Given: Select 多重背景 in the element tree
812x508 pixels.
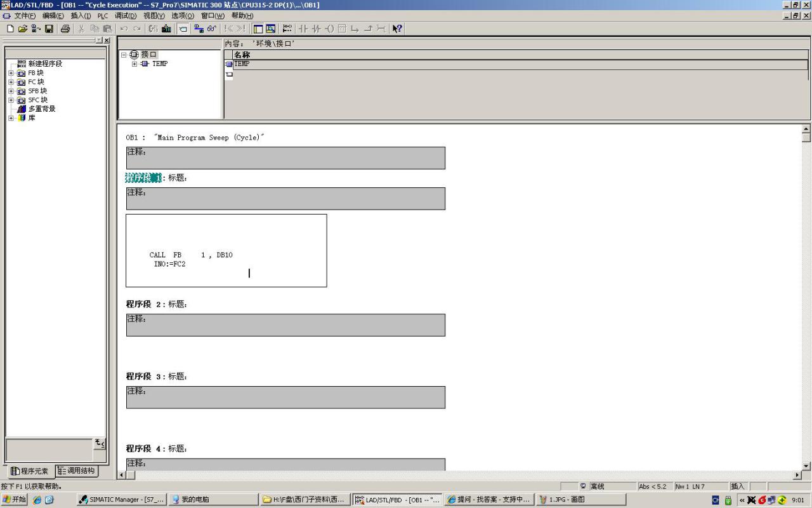Looking at the screenshot, I should pos(41,109).
